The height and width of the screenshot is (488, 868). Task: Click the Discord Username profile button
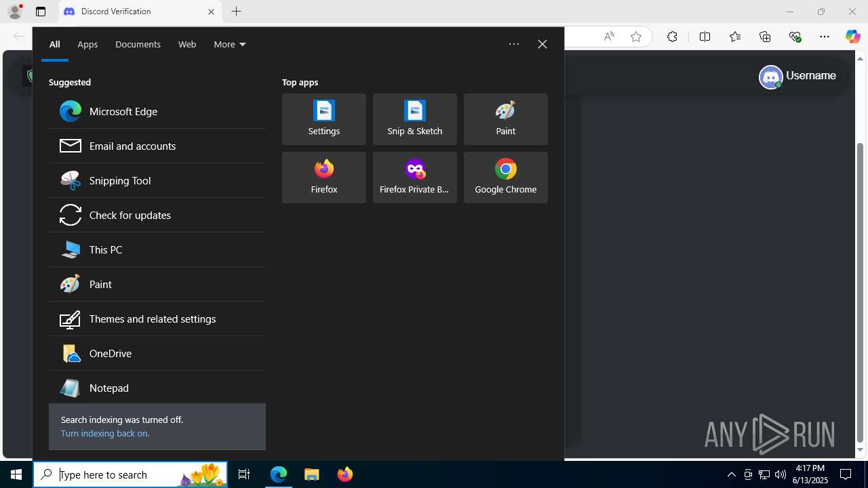(797, 77)
